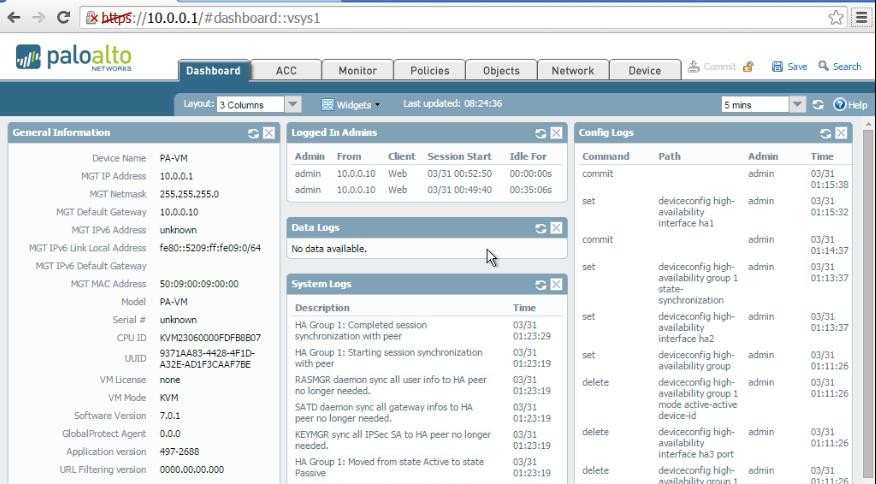
Task: Expand the Widgets menu
Action: click(x=351, y=104)
